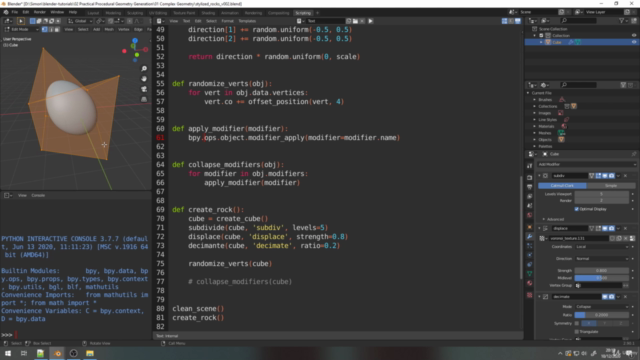640x360 pixels.
Task: Open the Add Modifier dropdown
Action: [587, 164]
